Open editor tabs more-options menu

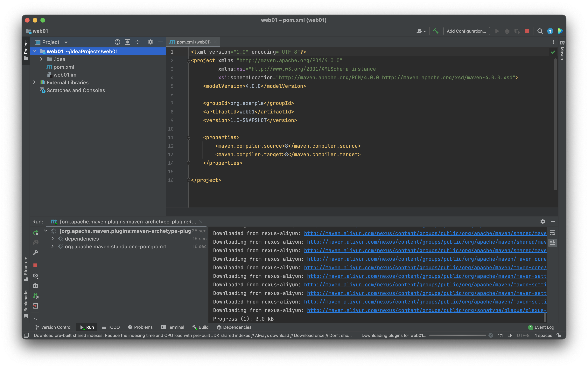tap(553, 42)
